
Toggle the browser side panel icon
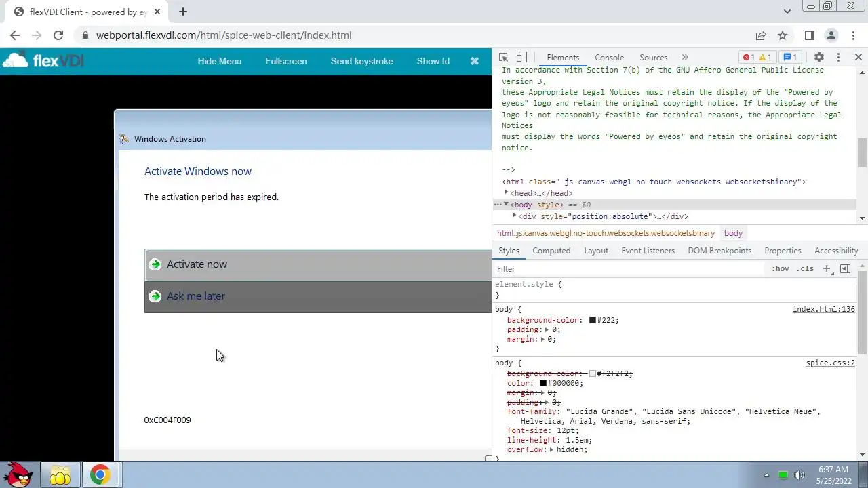(x=810, y=35)
